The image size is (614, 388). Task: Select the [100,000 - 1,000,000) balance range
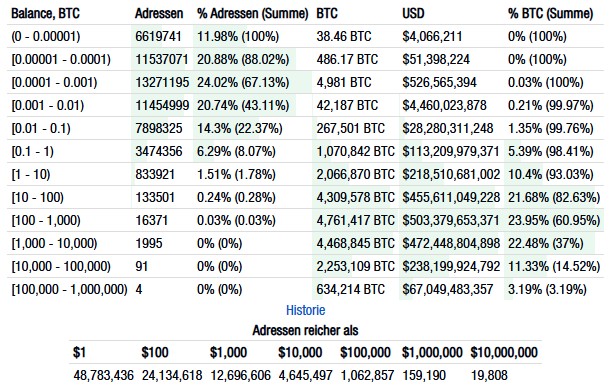pyautogui.click(x=69, y=289)
